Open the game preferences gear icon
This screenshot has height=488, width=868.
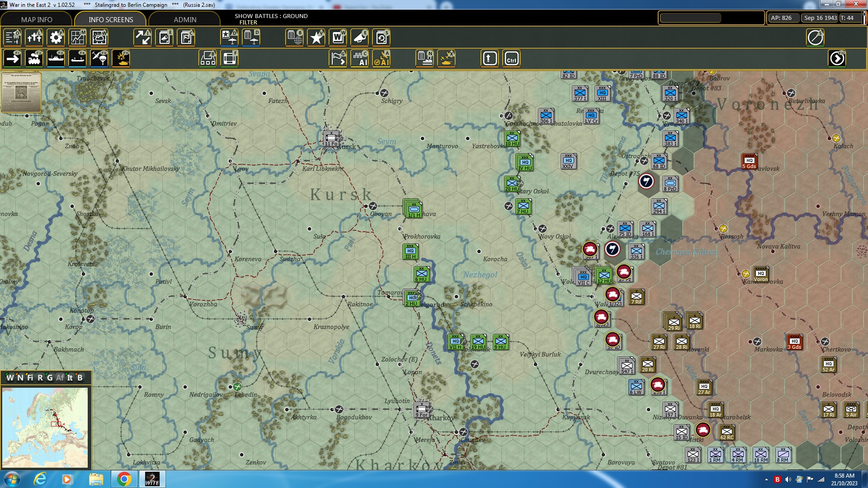click(x=56, y=38)
